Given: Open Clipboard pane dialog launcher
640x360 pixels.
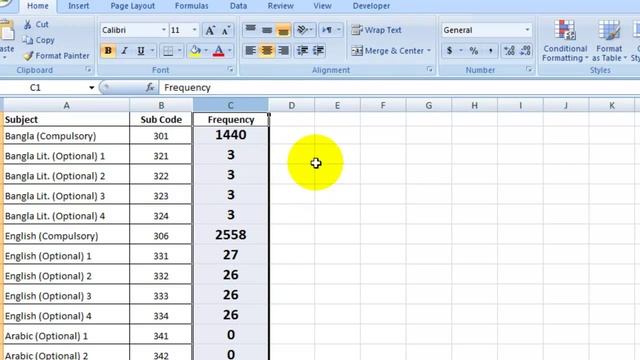Looking at the screenshot, I should 88,69.
